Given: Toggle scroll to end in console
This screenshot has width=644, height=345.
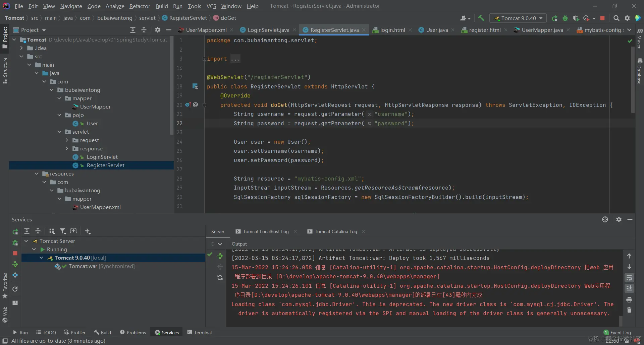Looking at the screenshot, I should tap(629, 288).
